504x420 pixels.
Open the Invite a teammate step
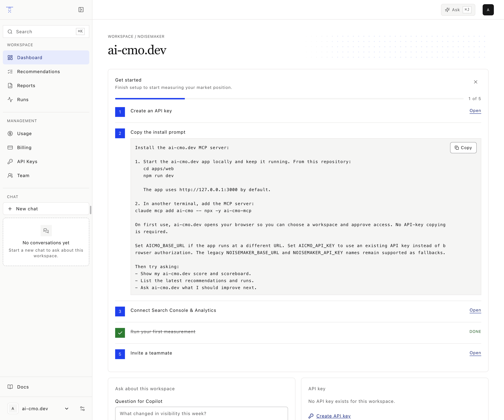pyautogui.click(x=475, y=353)
